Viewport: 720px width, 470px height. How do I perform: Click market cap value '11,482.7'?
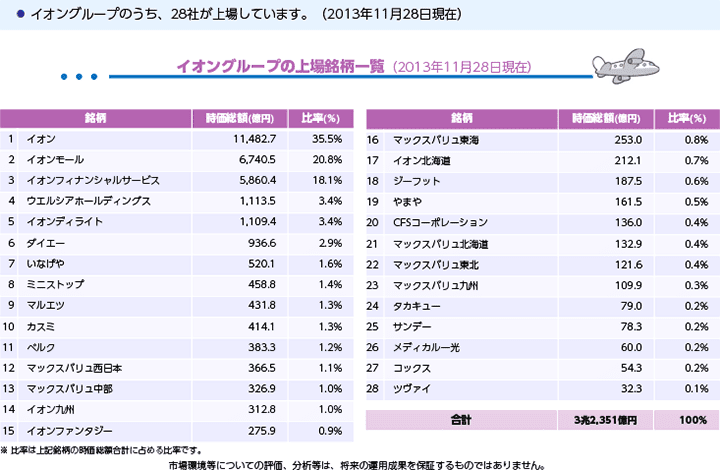(x=254, y=139)
